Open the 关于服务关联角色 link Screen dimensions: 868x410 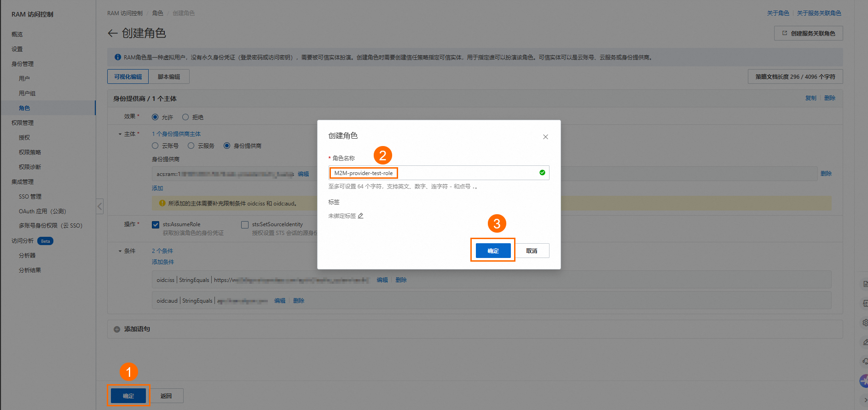tap(819, 13)
